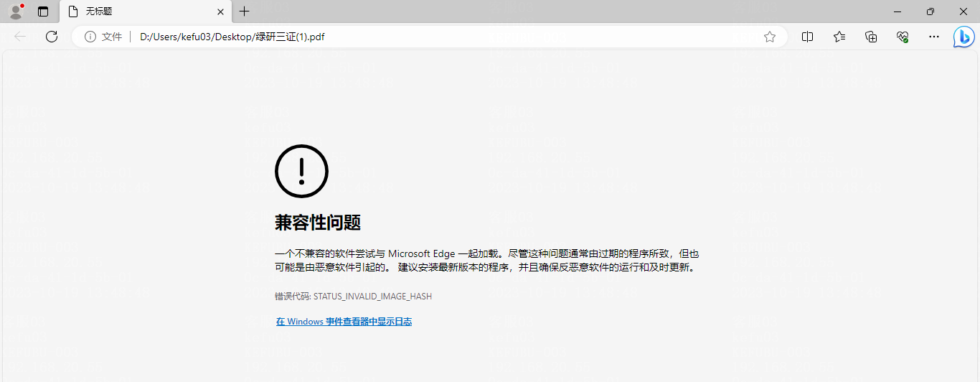The image size is (980, 382).
Task: Close the Edge window
Action: pyautogui.click(x=963, y=11)
